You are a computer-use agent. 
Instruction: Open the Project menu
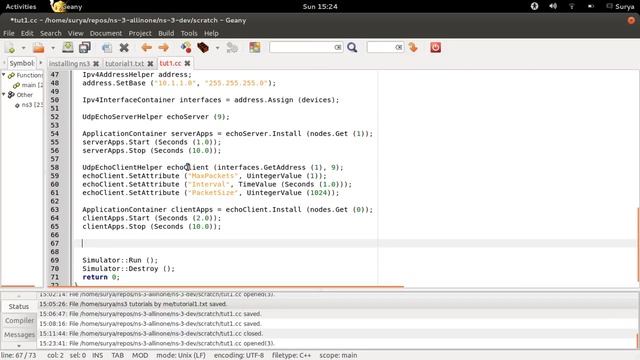[x=140, y=33]
